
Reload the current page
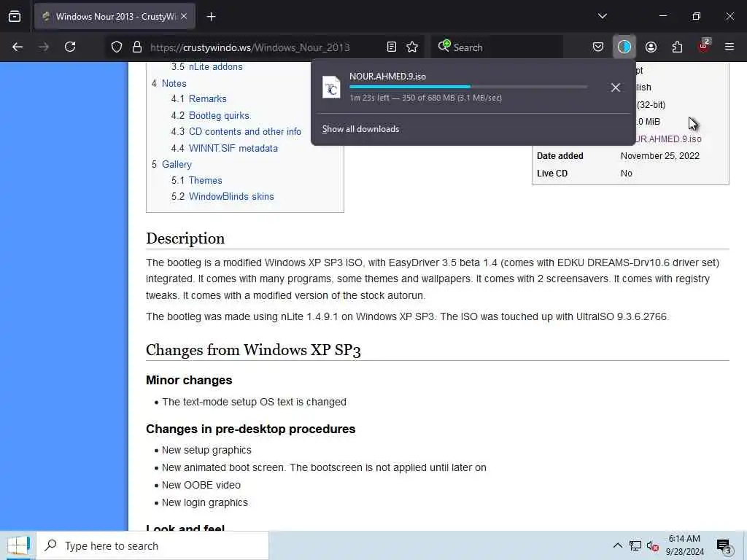pos(70,47)
